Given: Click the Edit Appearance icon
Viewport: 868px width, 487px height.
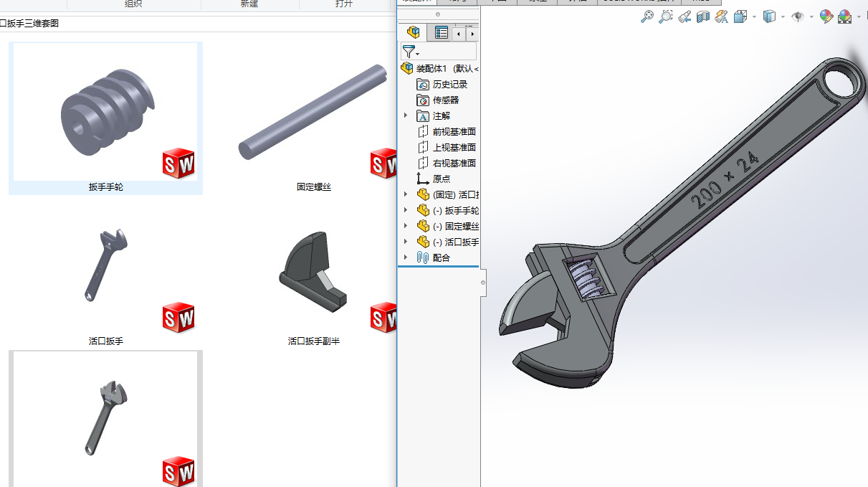Looking at the screenshot, I should pyautogui.click(x=826, y=16).
